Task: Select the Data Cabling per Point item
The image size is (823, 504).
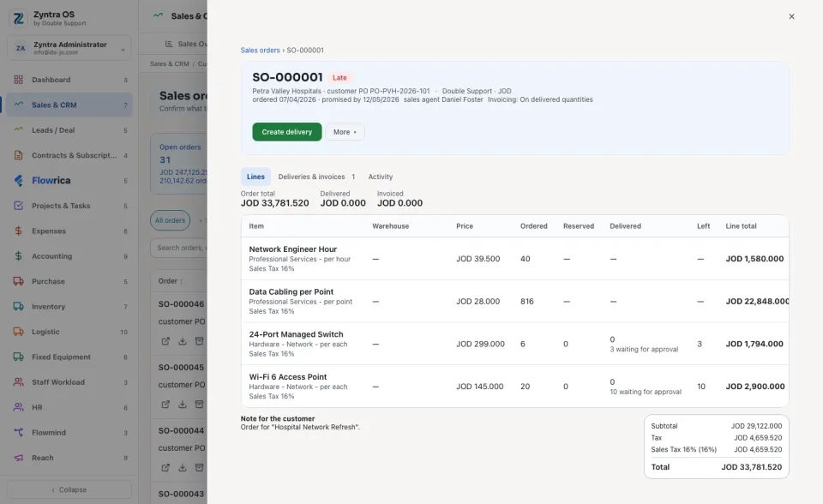Action: coord(514,301)
